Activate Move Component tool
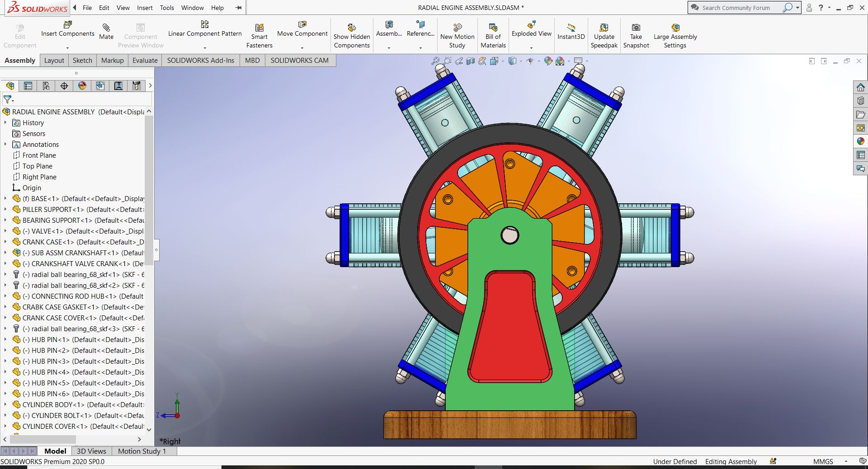The width and height of the screenshot is (868, 469). [302, 29]
